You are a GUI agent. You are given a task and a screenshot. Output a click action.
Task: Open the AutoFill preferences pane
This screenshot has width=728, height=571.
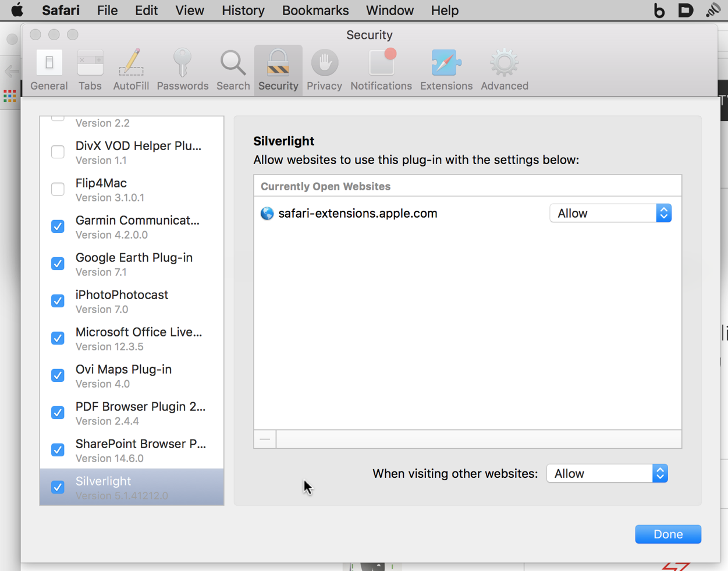click(x=131, y=70)
